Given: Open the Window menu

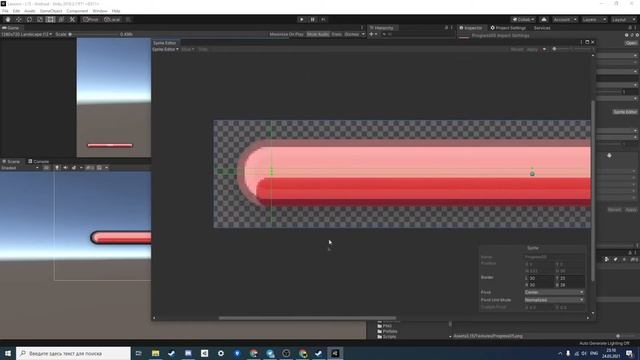Looking at the screenshot, I should click(100, 11).
